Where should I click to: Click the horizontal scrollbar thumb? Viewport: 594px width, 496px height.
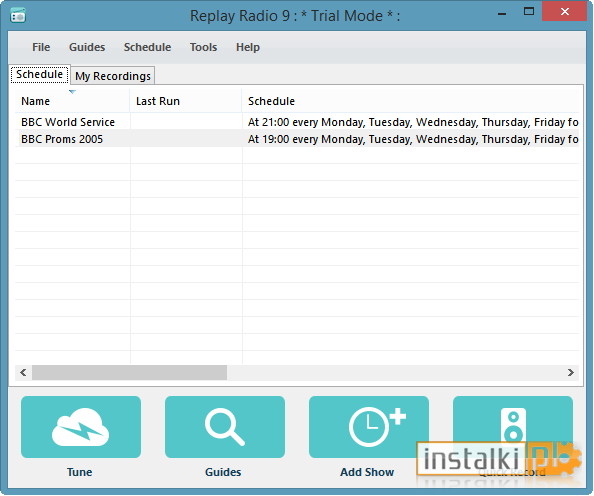coord(130,372)
